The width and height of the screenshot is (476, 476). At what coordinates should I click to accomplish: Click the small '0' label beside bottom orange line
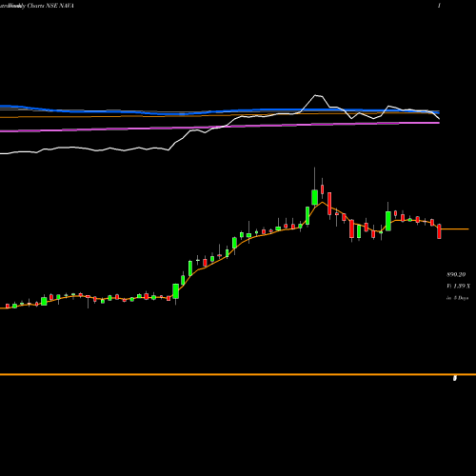click(x=455, y=378)
